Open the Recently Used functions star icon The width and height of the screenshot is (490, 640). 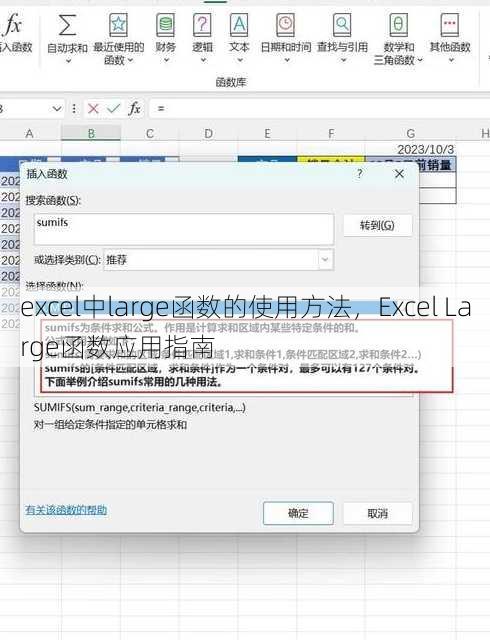click(118, 25)
